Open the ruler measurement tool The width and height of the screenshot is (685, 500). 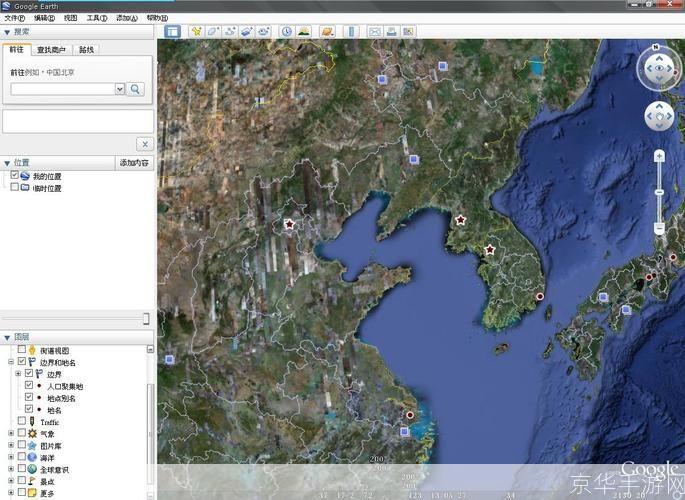(351, 31)
